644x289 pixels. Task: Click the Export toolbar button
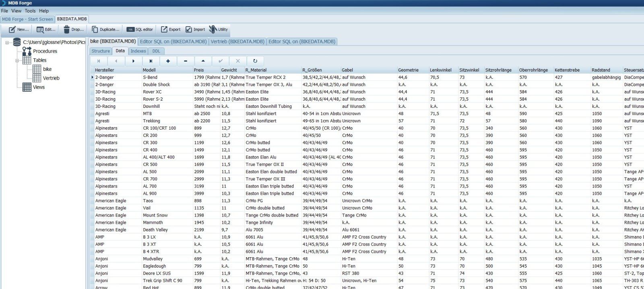coord(171,29)
